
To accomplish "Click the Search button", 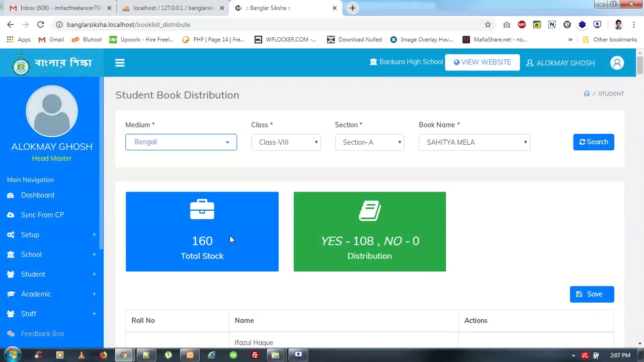I will point(593,142).
